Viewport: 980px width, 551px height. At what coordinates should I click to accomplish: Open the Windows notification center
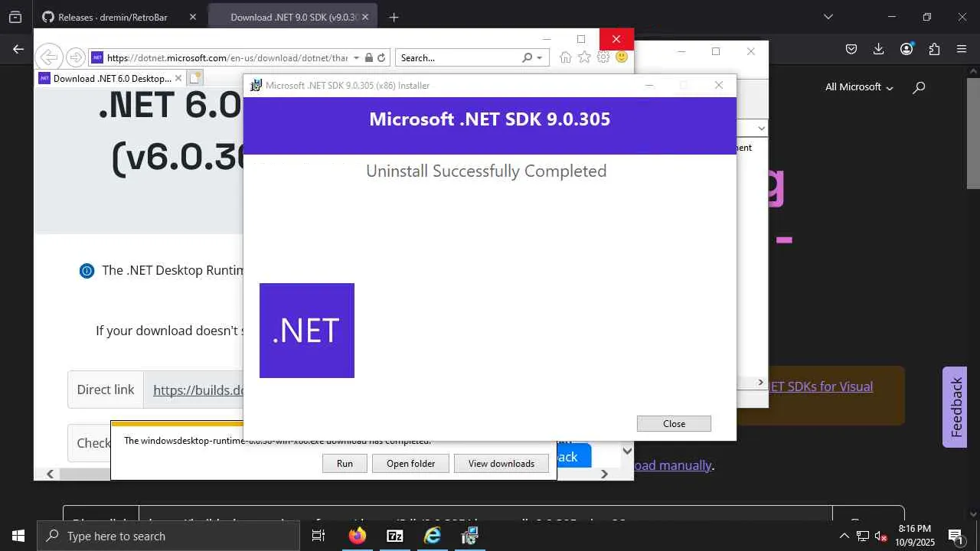click(x=955, y=536)
